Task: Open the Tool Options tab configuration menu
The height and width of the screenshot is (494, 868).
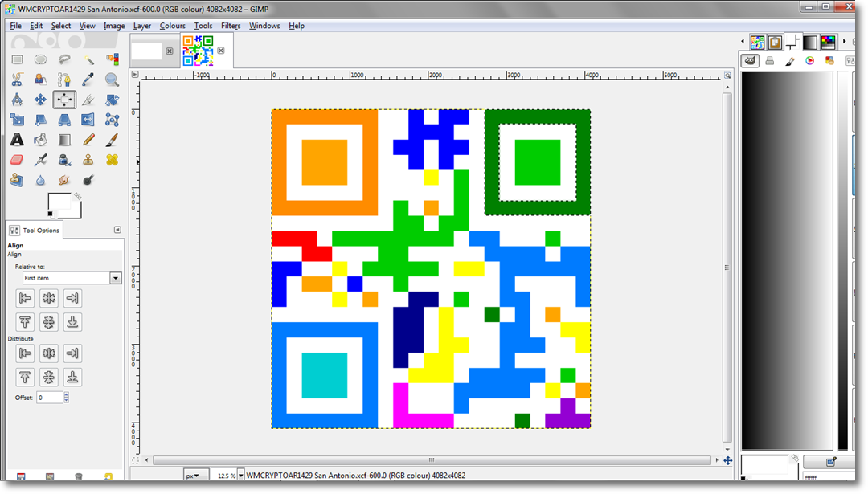Action: 117,230
